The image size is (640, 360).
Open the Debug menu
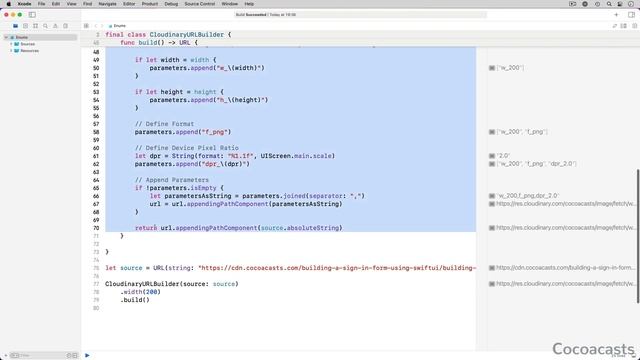click(x=171, y=4)
